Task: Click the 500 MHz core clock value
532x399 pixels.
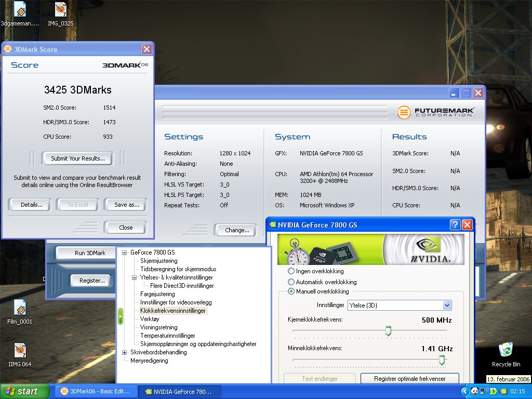Action: click(x=436, y=320)
